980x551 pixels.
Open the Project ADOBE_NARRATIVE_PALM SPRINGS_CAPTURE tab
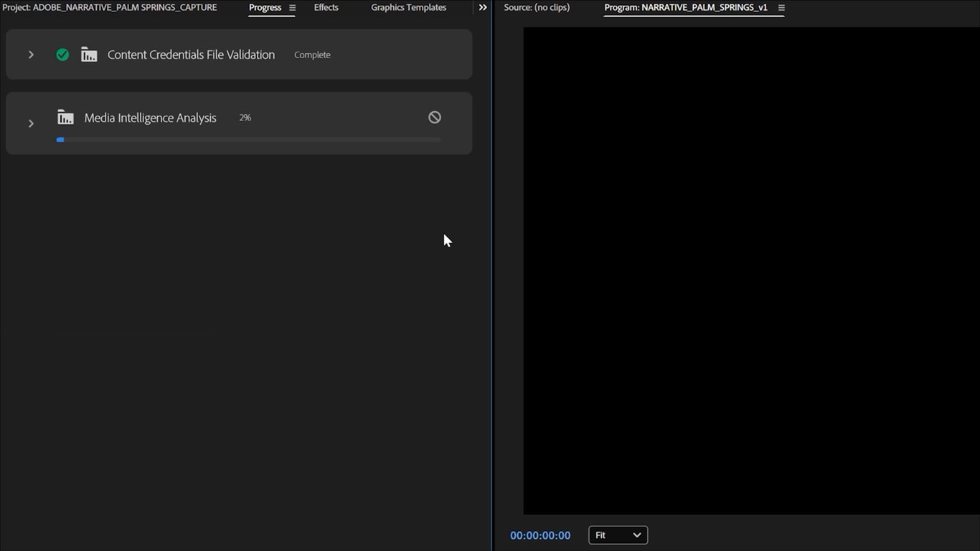coord(109,8)
